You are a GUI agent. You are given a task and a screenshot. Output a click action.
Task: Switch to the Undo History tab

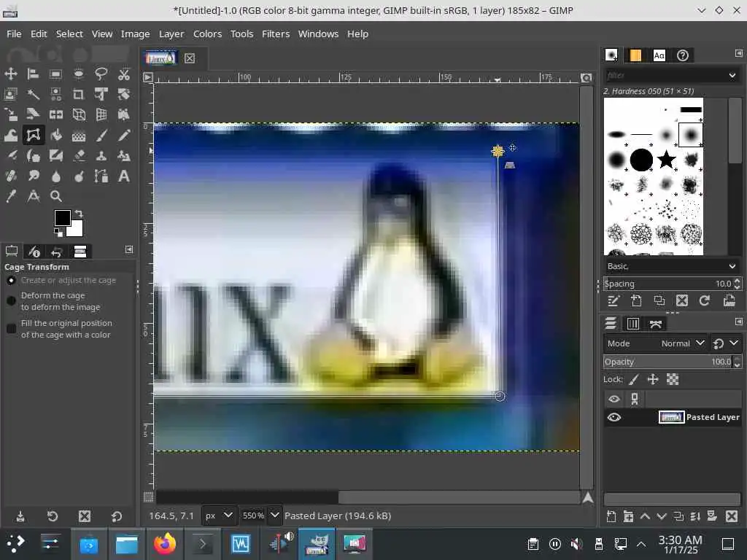pos(57,252)
